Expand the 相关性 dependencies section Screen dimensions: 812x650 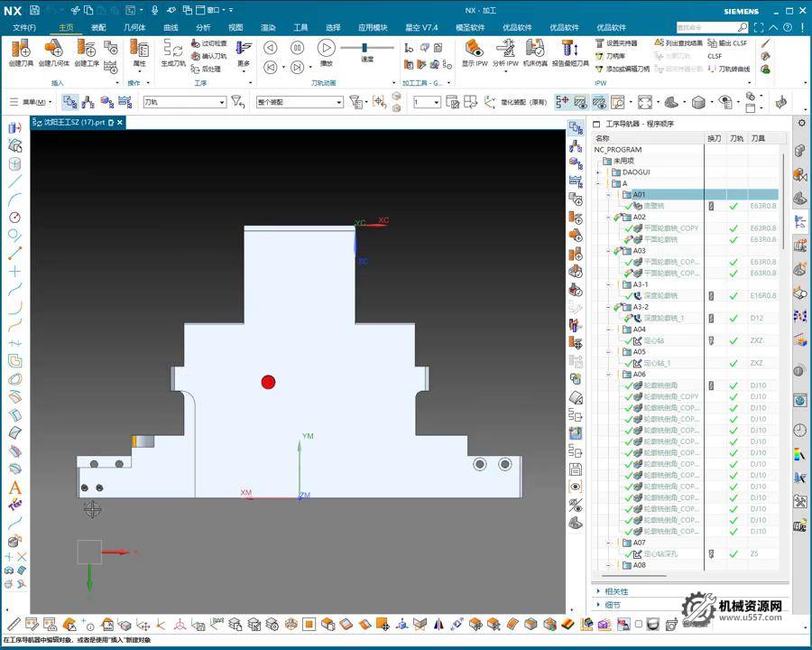click(616, 591)
